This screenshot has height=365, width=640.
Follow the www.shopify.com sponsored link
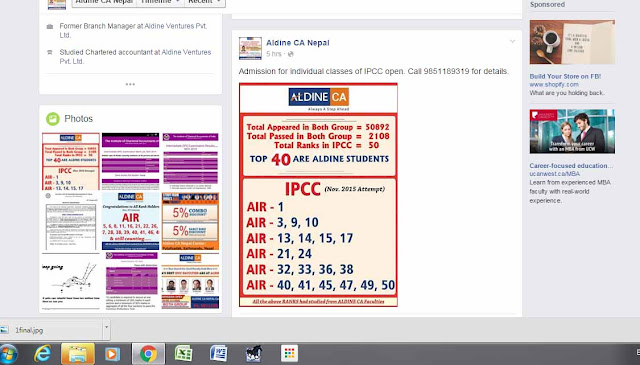[x=554, y=85]
